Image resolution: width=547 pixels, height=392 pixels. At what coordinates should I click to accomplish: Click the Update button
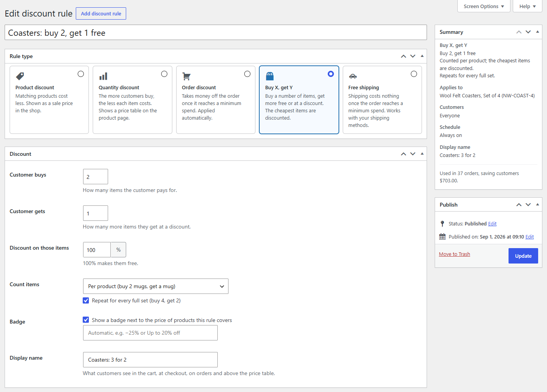523,256
